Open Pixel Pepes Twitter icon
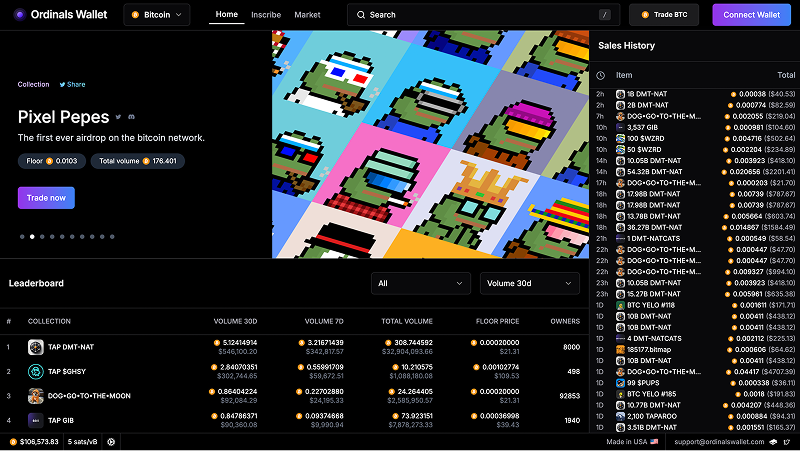800x451 pixels. (118, 117)
